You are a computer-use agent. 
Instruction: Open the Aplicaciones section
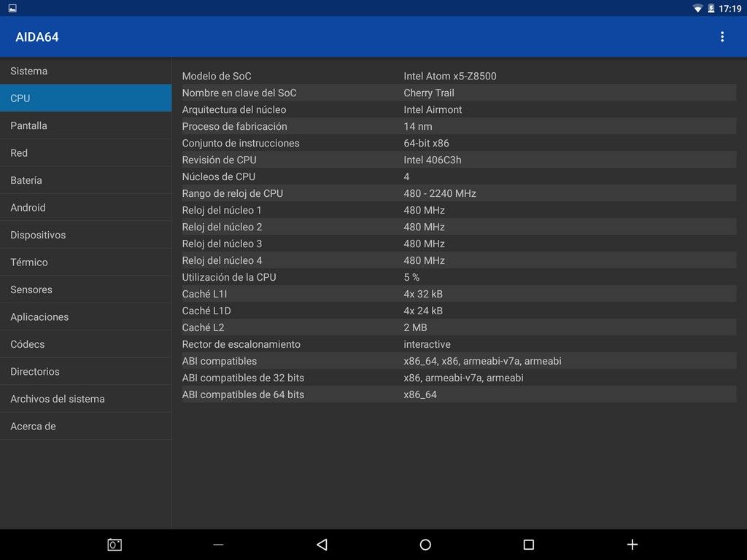click(86, 316)
